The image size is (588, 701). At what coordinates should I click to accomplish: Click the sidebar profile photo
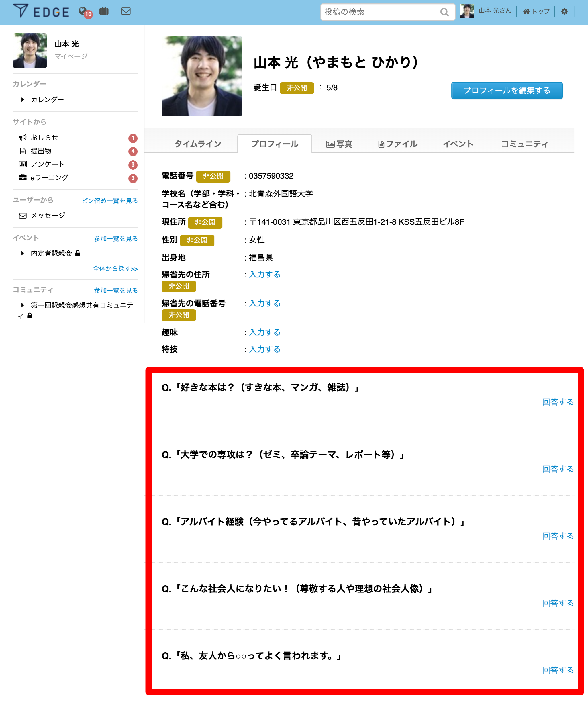(x=30, y=50)
